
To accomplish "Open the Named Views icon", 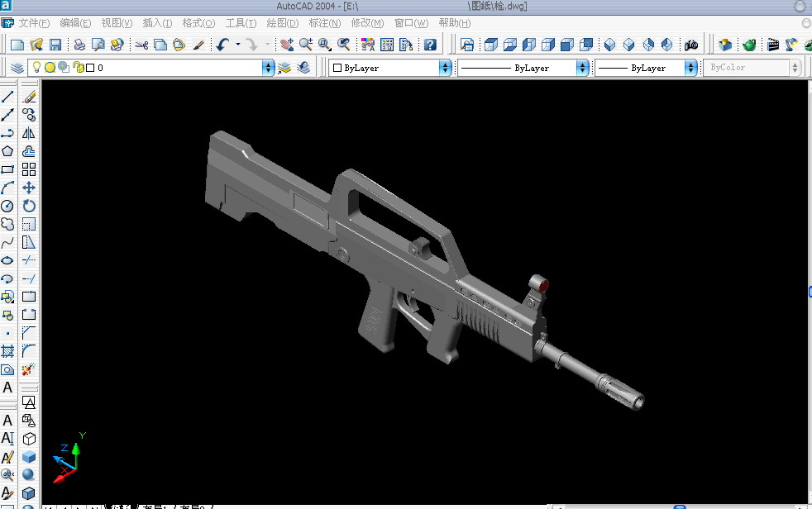I will tap(467, 45).
